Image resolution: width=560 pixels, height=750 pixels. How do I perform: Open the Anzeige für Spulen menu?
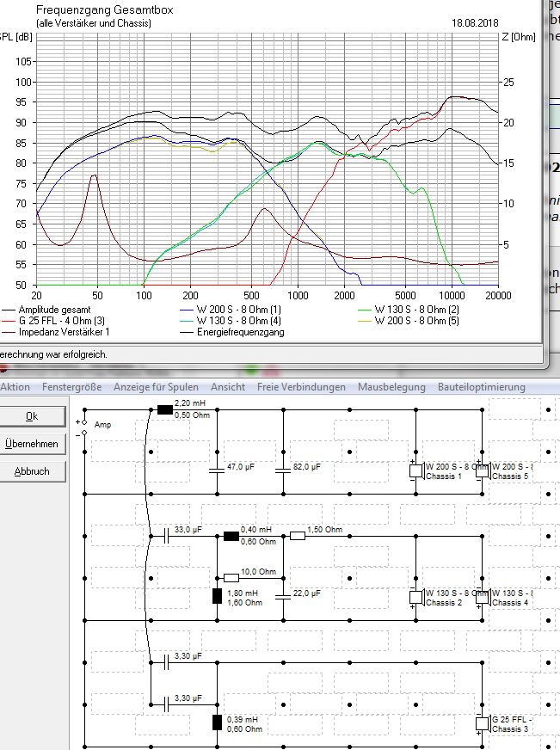156,387
